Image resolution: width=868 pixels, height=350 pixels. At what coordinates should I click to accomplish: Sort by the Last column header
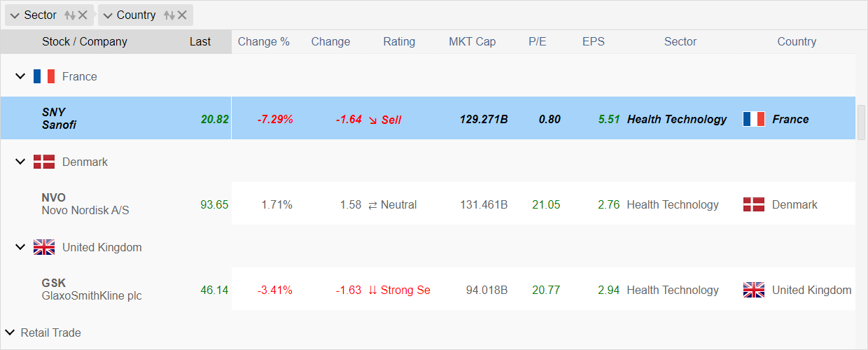pyautogui.click(x=200, y=41)
